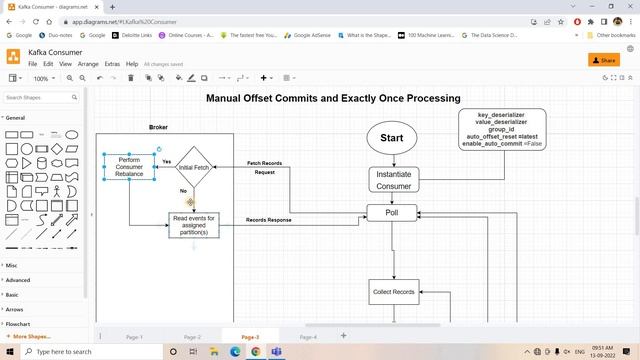Screen dimensions: 640x360
Task: Click the horizontal canvas scrollbar
Action: click(373, 325)
